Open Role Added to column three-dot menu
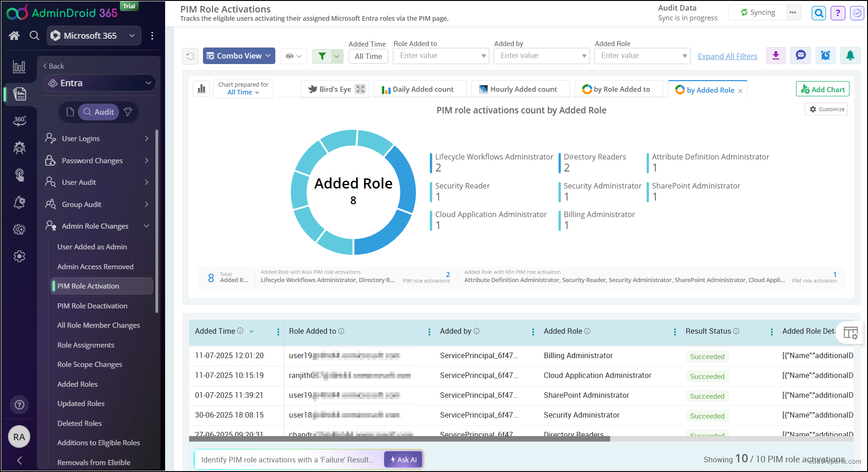868x472 pixels. (x=429, y=332)
